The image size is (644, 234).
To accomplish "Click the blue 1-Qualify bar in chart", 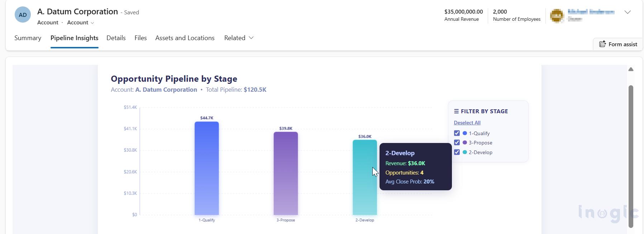I will pyautogui.click(x=207, y=168).
